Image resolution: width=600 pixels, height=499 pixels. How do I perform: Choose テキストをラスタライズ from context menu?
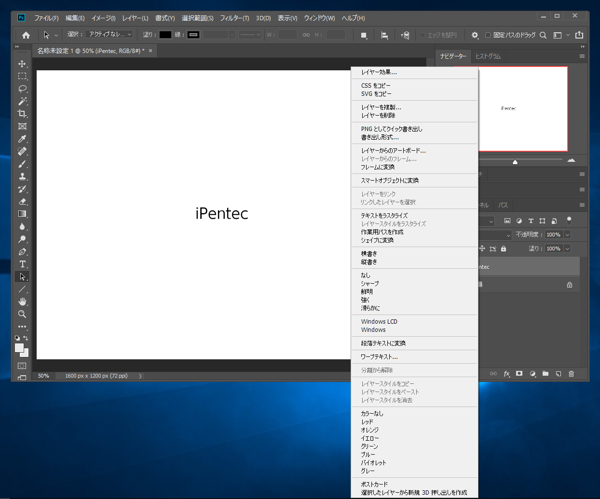pos(414,215)
